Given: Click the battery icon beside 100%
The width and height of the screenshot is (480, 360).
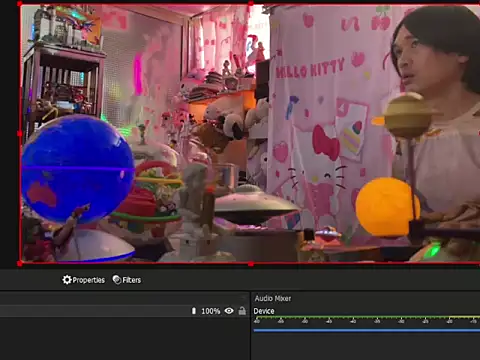Looking at the screenshot, I should tap(194, 311).
